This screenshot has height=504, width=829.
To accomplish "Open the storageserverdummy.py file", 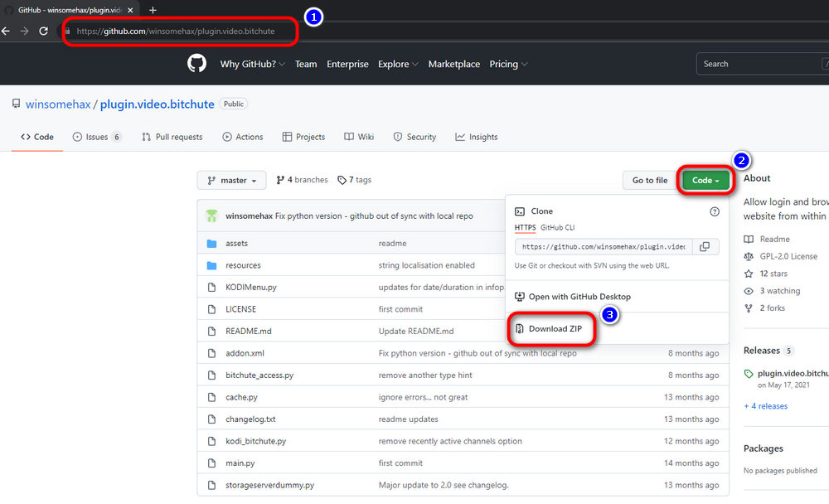I will coord(269,485).
